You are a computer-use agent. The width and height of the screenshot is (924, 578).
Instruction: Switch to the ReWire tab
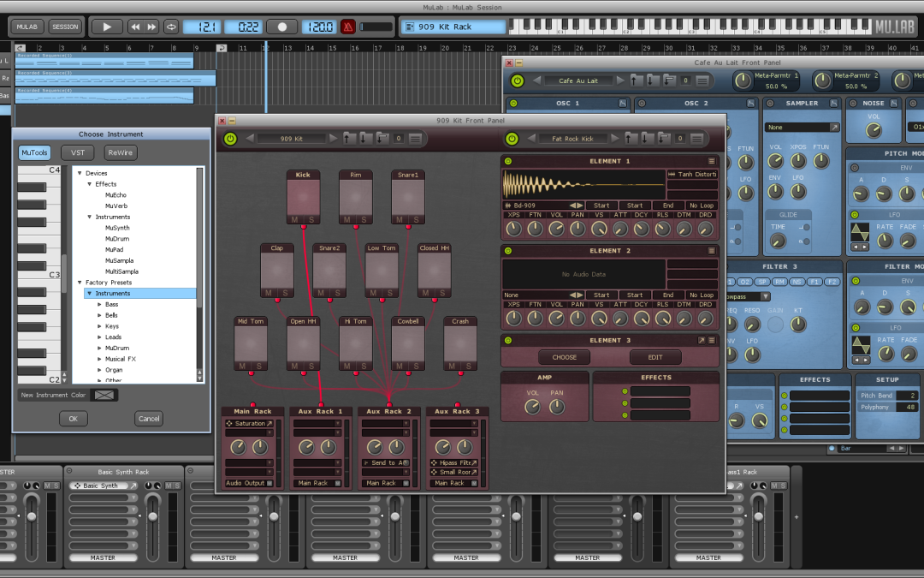[121, 152]
